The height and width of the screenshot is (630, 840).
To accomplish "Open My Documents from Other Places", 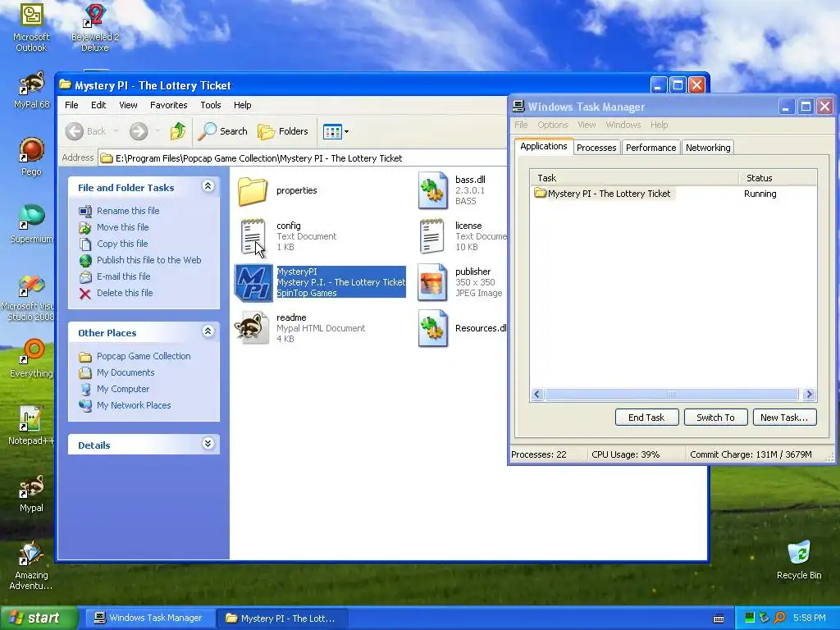I will tap(126, 372).
